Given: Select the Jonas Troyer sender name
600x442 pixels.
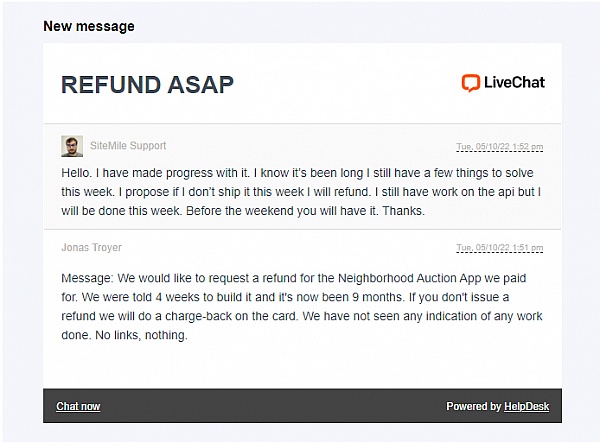Looking at the screenshot, I should click(91, 247).
